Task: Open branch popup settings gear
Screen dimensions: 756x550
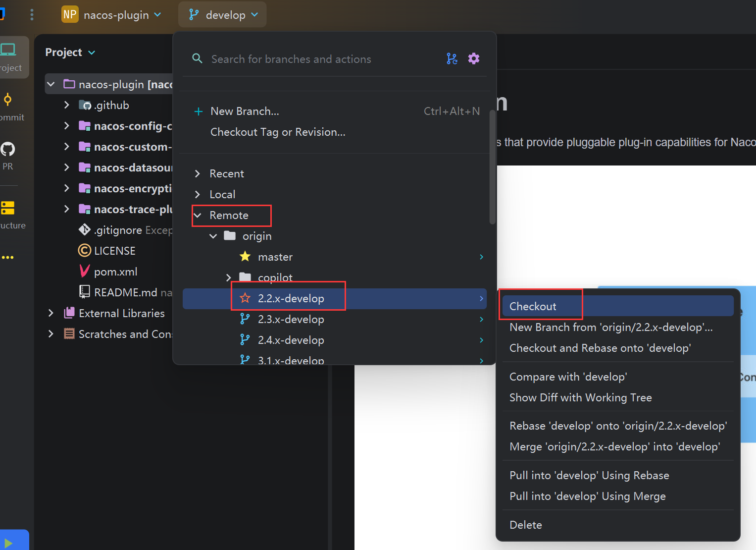Action: [x=474, y=58]
